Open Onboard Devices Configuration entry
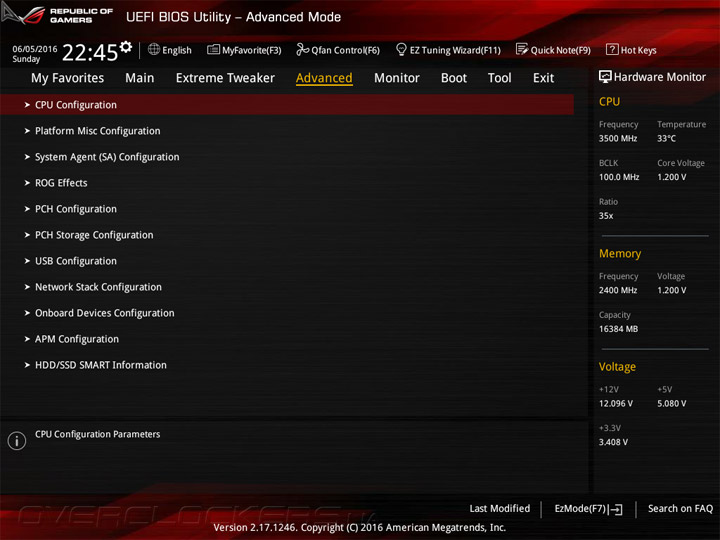The image size is (720, 540). [105, 313]
